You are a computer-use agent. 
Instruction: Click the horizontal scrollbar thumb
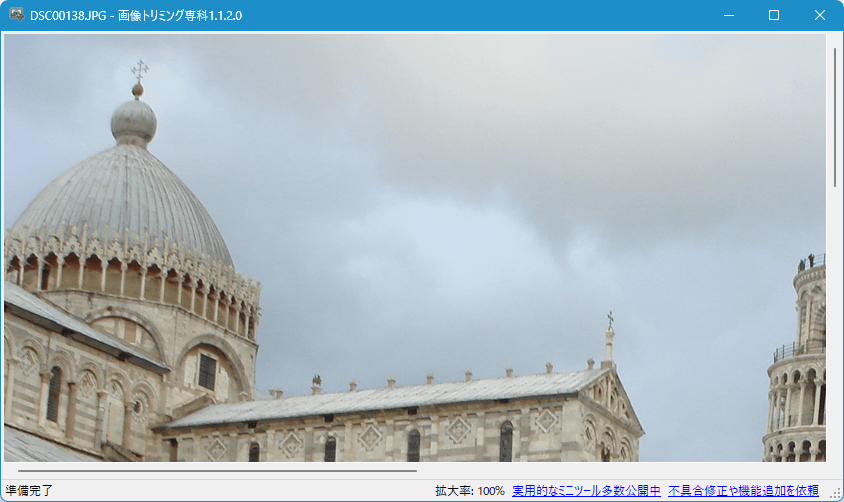click(x=217, y=471)
